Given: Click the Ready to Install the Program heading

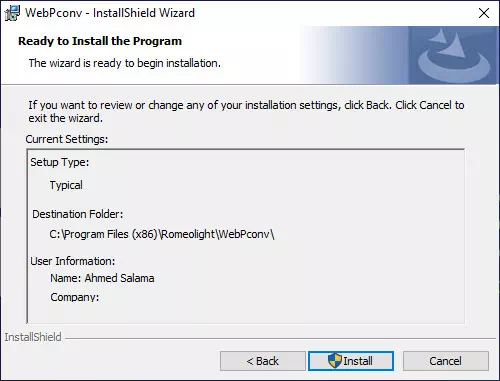Looking at the screenshot, I should click(100, 41).
